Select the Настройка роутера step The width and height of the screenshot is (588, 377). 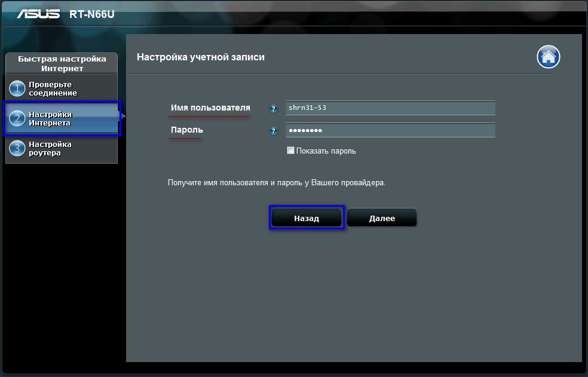click(x=62, y=148)
